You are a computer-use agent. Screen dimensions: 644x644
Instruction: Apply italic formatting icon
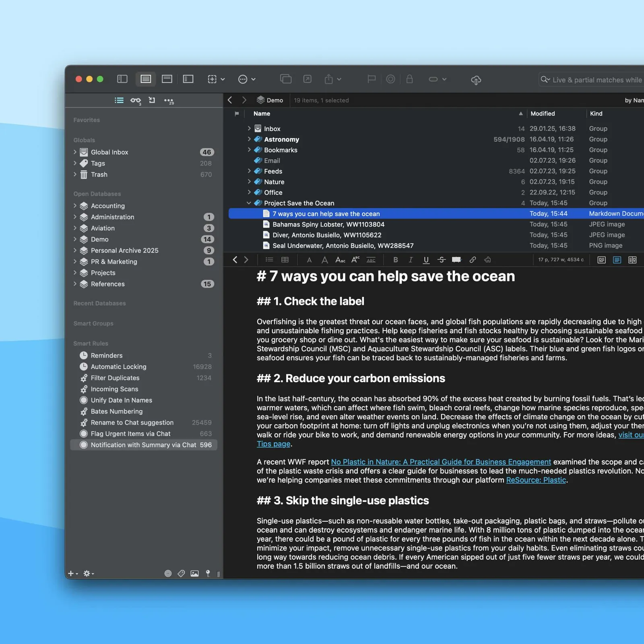pyautogui.click(x=411, y=260)
